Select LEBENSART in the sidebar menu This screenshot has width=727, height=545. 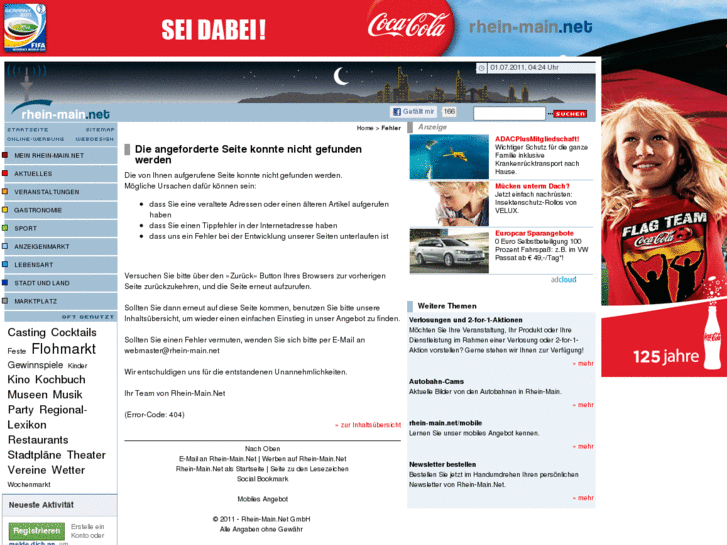coord(61,265)
